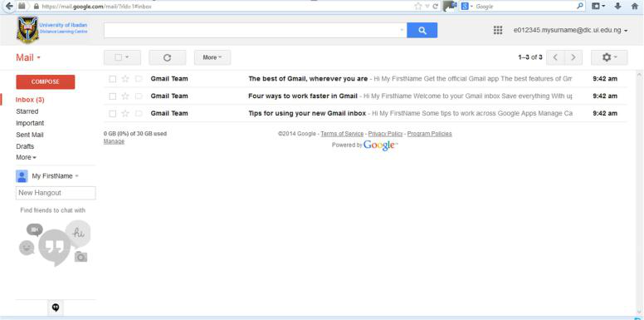Star the 'Tips for using your new Gmail inbox' email
644x320 pixels.
coord(125,114)
